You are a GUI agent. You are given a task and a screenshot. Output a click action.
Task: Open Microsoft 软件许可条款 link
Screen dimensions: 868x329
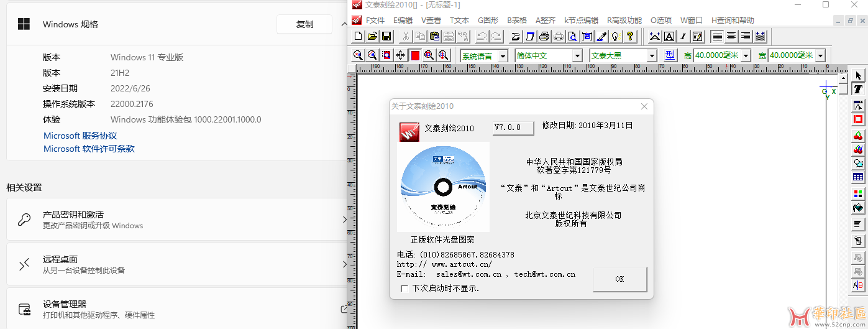point(89,149)
